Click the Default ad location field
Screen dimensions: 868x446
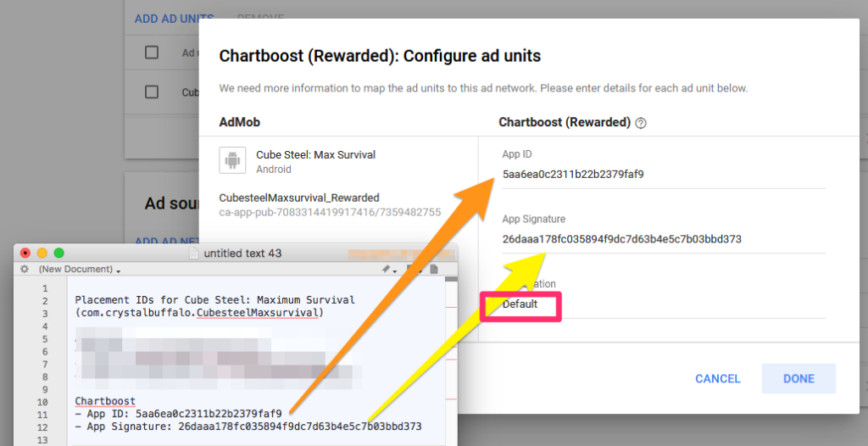point(664,304)
